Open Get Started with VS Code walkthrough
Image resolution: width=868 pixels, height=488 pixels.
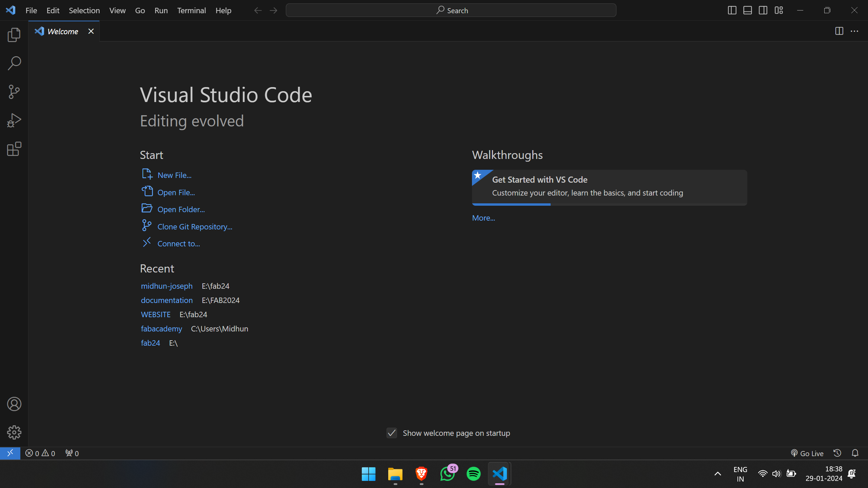609,187
